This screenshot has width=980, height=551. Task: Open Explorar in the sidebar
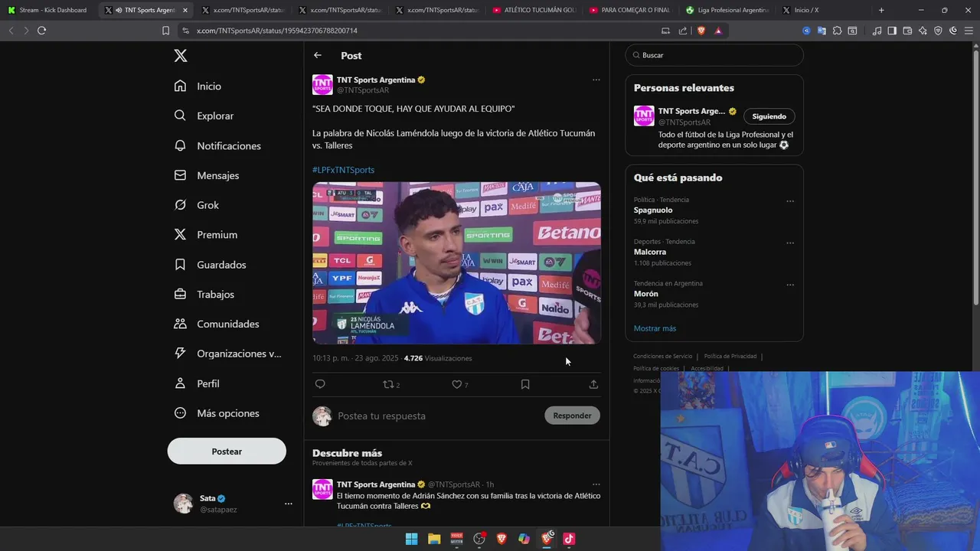pos(204,116)
